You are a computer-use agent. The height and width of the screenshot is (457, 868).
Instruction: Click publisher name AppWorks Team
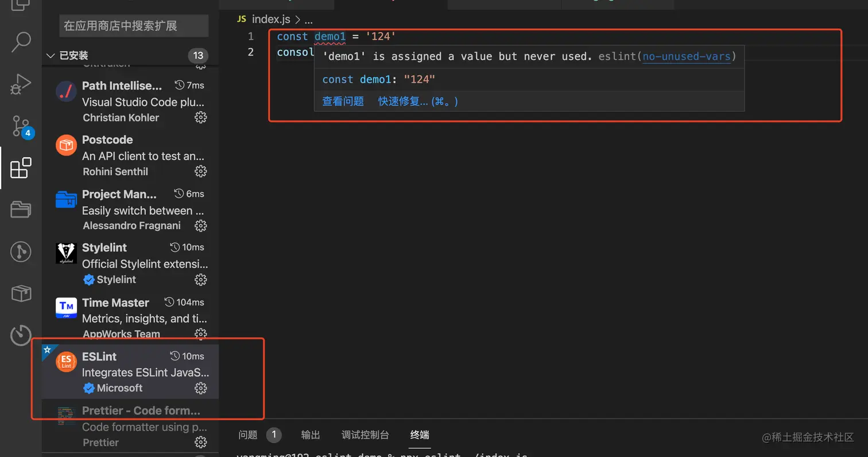(122, 334)
